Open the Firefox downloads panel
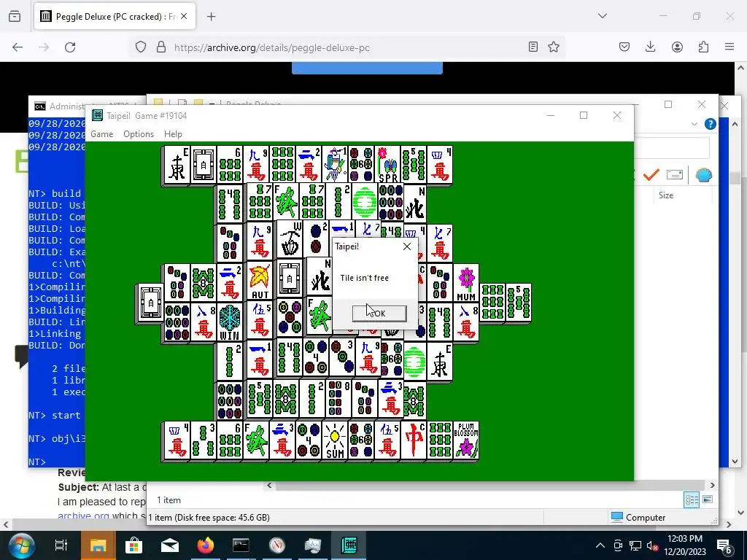Screen dimensions: 747x560 tap(650, 47)
